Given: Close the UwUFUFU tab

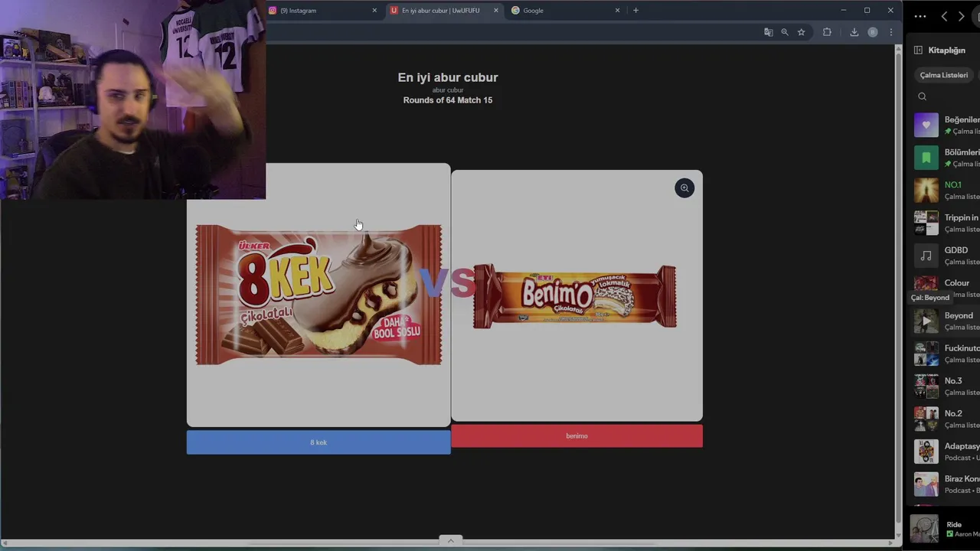Looking at the screenshot, I should [496, 11].
